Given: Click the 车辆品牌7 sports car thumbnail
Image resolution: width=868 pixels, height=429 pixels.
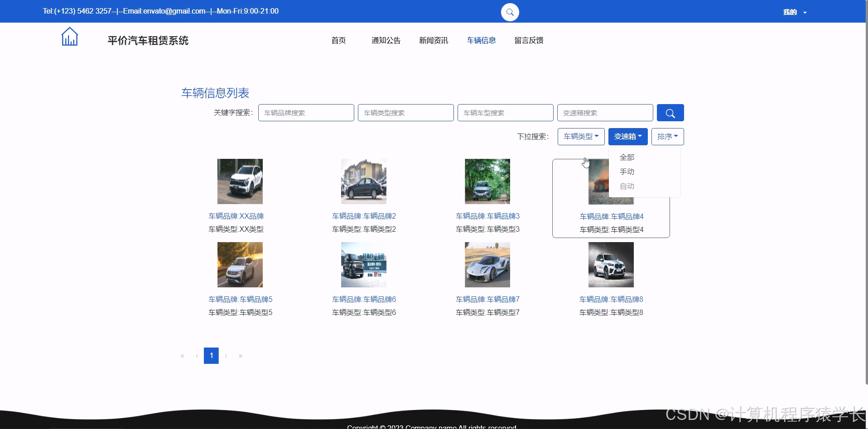Looking at the screenshot, I should (x=487, y=265).
